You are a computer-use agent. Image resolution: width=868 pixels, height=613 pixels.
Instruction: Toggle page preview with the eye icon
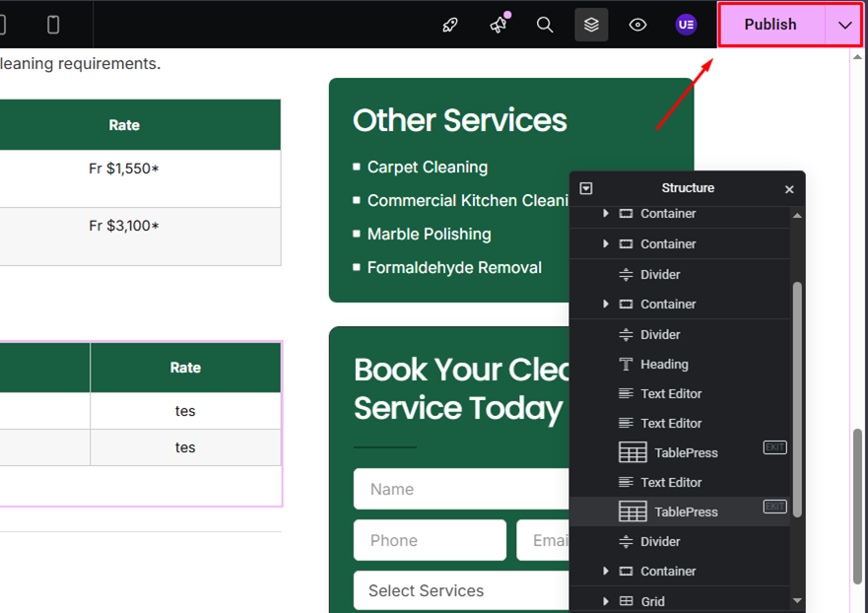pyautogui.click(x=638, y=25)
